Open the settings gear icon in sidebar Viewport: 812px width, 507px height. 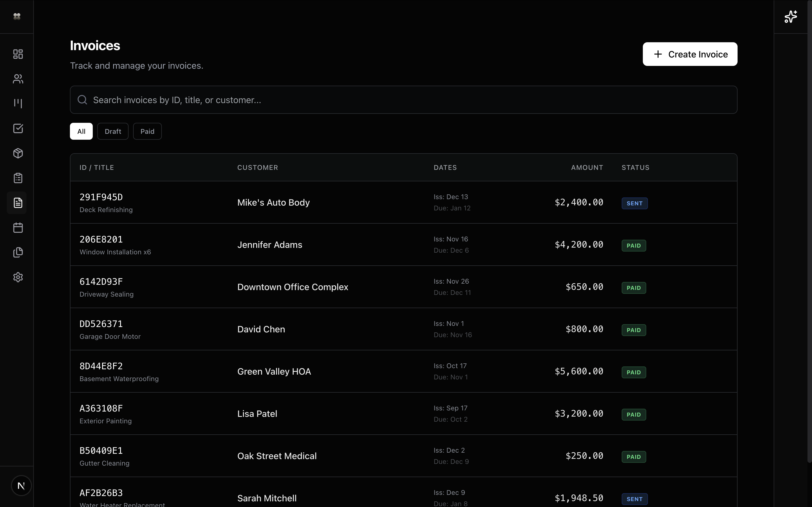pyautogui.click(x=18, y=277)
